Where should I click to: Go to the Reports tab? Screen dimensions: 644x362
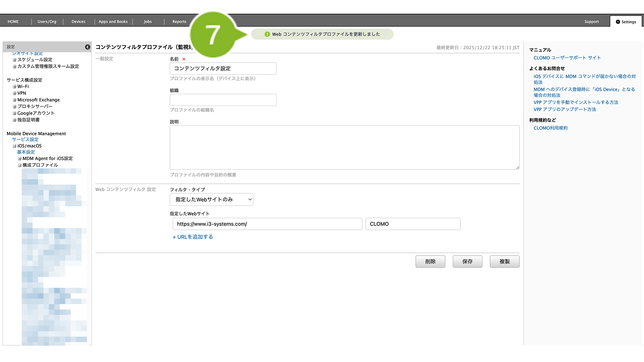(x=179, y=22)
